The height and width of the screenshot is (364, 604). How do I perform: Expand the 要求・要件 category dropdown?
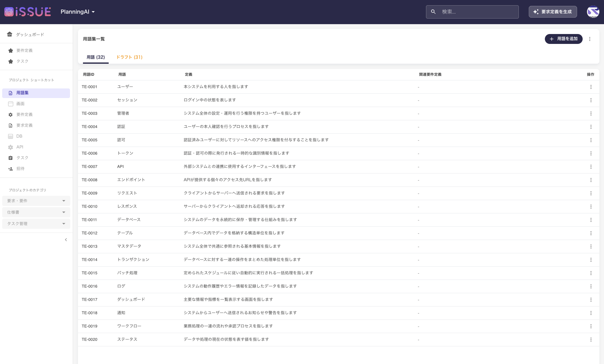tap(36, 201)
